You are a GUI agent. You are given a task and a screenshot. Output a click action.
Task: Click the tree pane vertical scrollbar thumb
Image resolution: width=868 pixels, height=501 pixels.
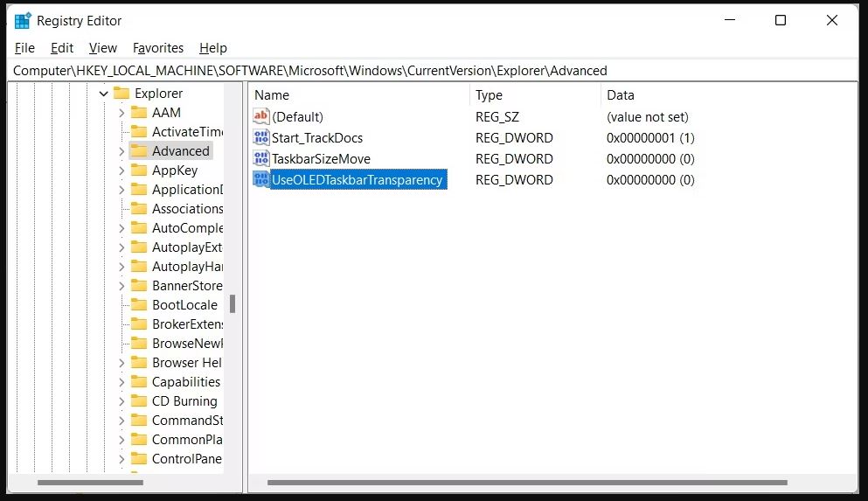click(233, 303)
